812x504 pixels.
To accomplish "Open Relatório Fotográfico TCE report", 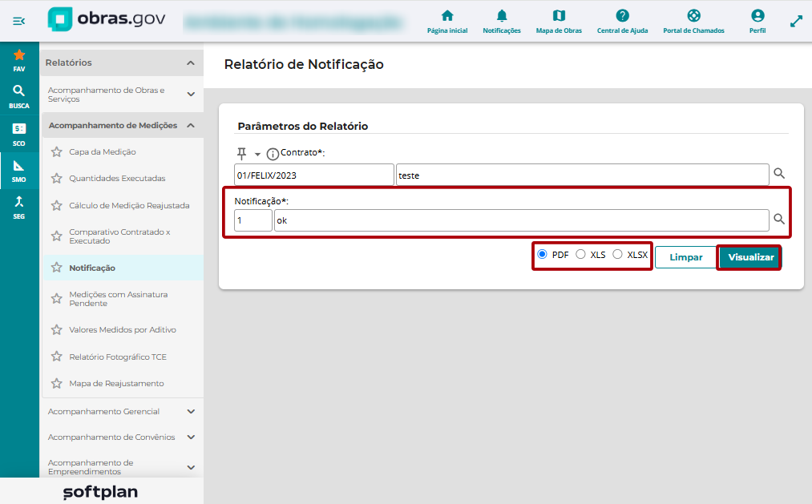I will (118, 357).
